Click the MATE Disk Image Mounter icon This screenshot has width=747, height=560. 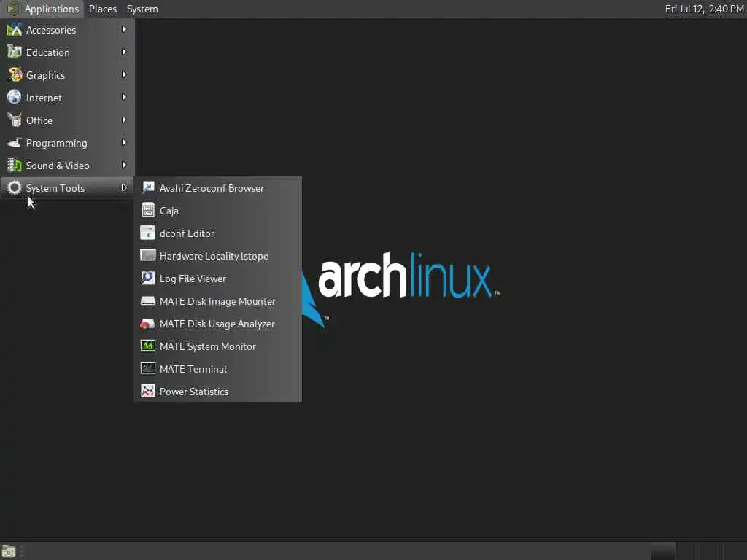(x=147, y=301)
